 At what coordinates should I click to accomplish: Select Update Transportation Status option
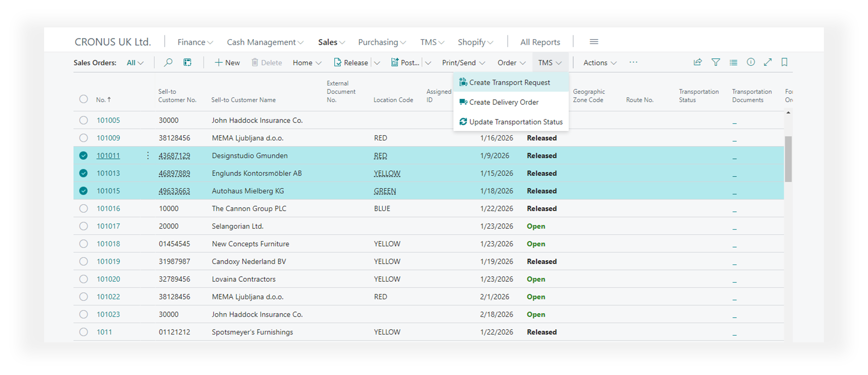(515, 122)
